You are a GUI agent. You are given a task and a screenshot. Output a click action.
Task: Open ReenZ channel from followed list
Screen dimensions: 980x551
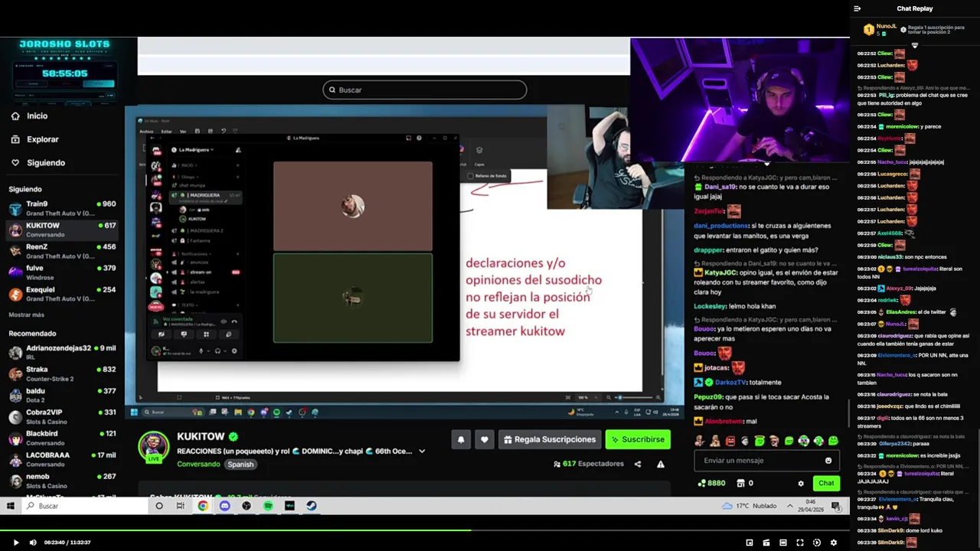62,251
